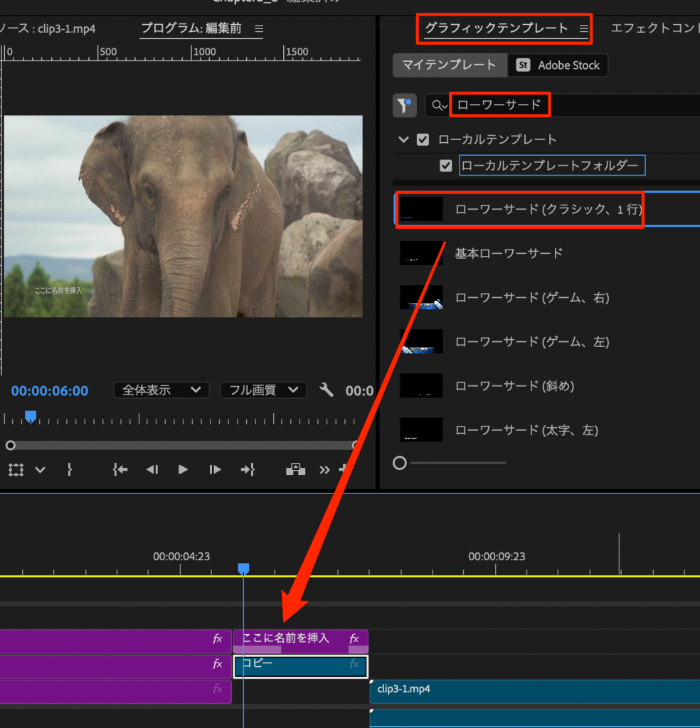Open the 全体表示 zoom level dropdown

tap(161, 390)
